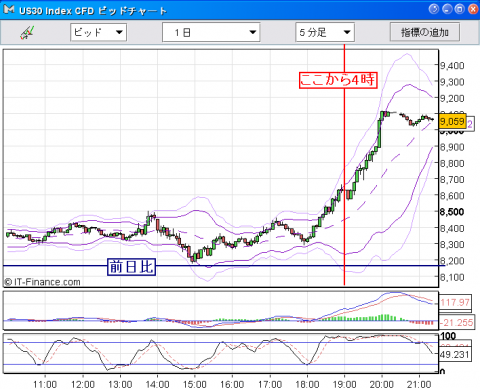
Task: Open the 1日 period dropdown
Action: 211,32
